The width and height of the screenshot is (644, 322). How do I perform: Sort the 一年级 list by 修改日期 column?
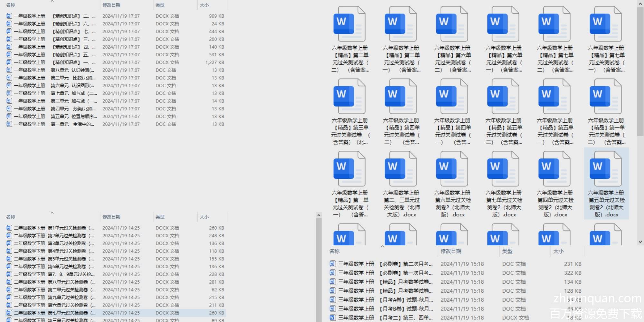[x=111, y=5]
